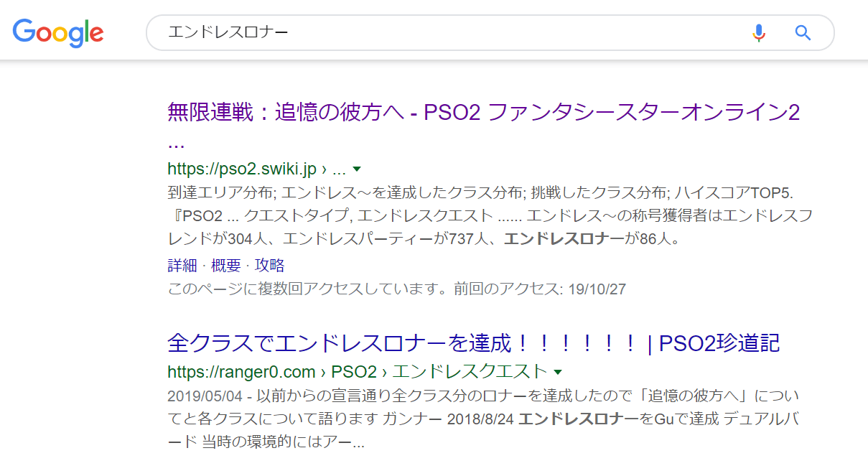
Task: Click the https://ranger0.com breadcrumb URL
Action: point(241,372)
